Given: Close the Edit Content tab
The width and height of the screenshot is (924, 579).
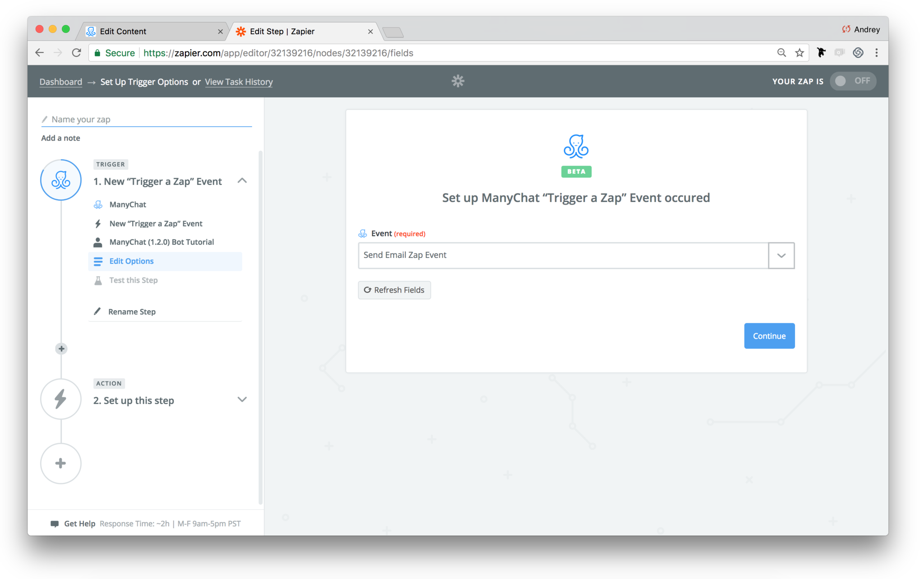Looking at the screenshot, I should (220, 32).
